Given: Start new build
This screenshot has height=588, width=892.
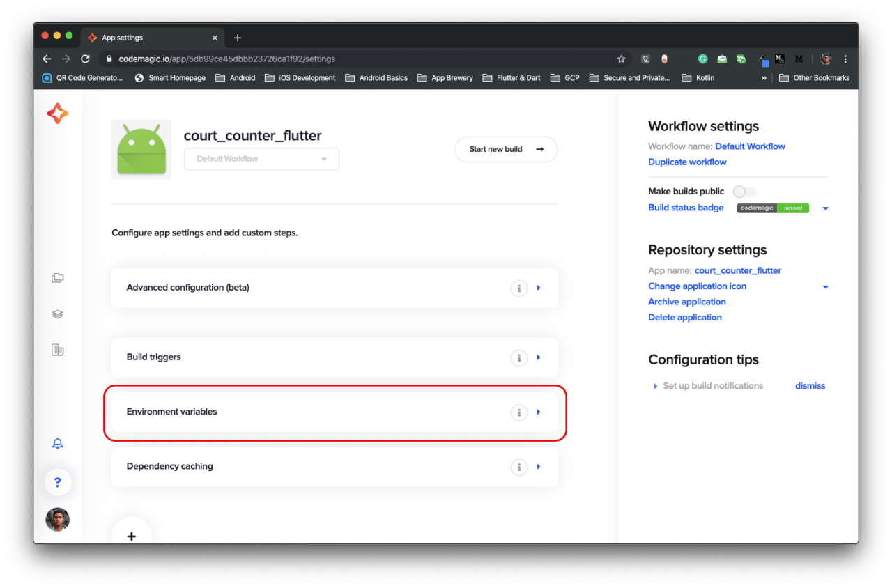Looking at the screenshot, I should pos(506,149).
